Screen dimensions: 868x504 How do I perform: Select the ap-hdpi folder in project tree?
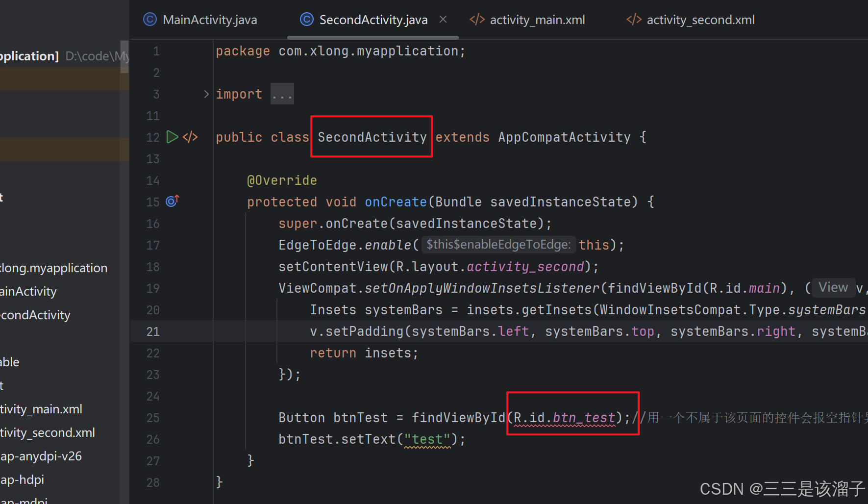[22, 479]
